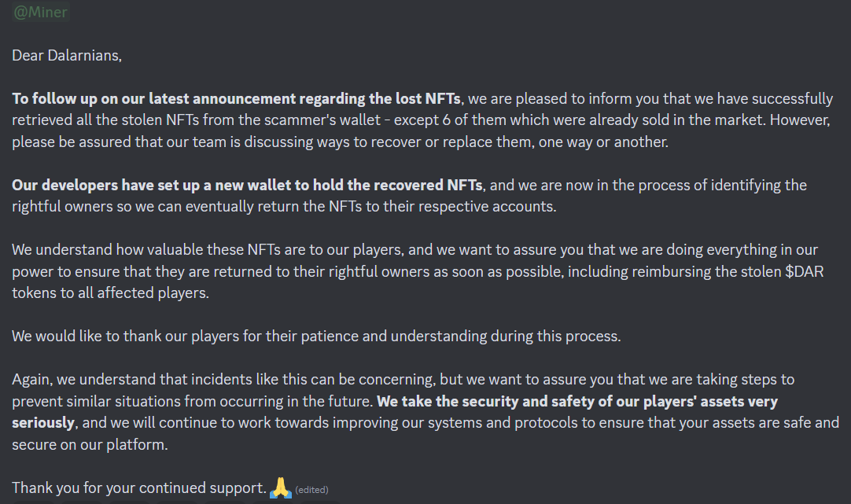Image resolution: width=851 pixels, height=504 pixels.
Task: Click bold text 'Our developers have set up a new wallet'
Action: (x=152, y=185)
